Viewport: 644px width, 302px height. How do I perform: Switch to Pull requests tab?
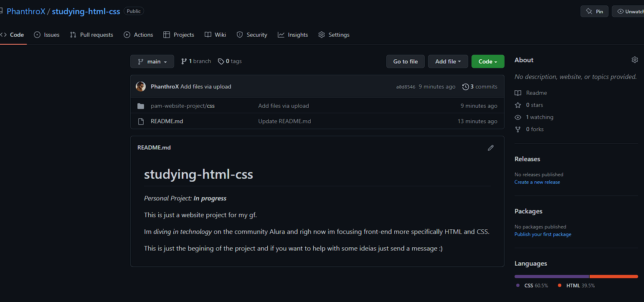[x=91, y=35]
